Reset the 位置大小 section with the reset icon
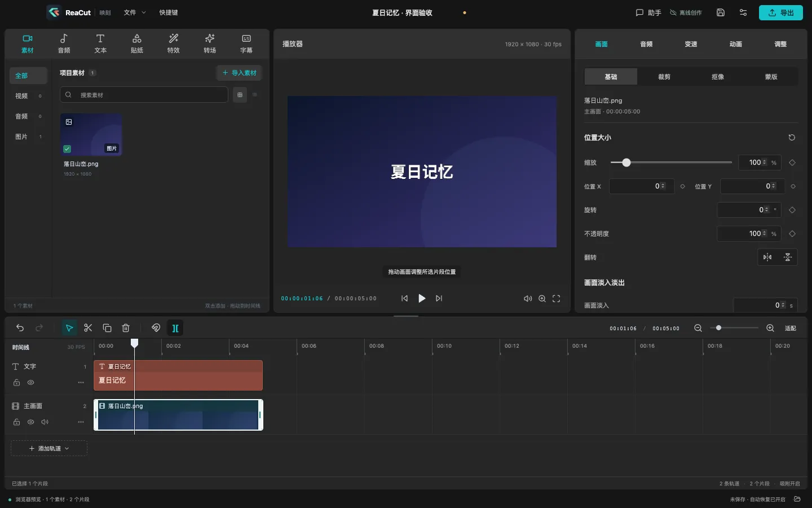 (x=792, y=138)
